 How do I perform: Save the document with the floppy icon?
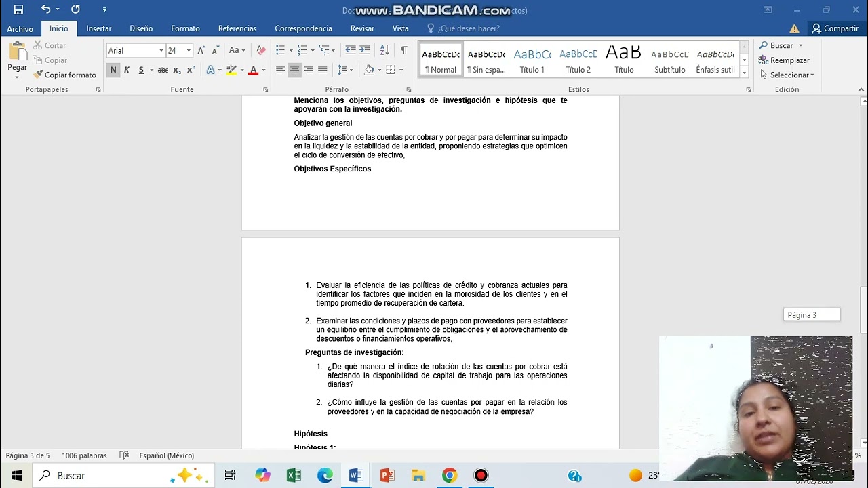point(18,9)
